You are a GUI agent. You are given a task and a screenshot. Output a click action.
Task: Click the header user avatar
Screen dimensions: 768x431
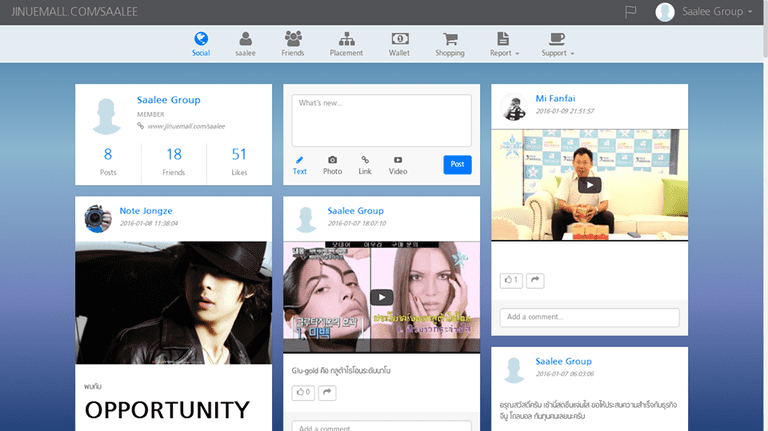click(x=665, y=12)
